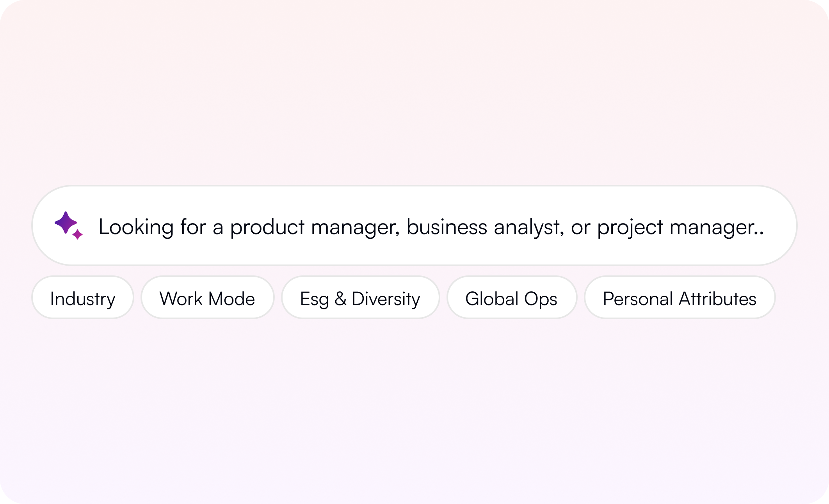Click the word 'Attributes' in last chip
Viewport: 829px width, 504px height.
(x=718, y=299)
